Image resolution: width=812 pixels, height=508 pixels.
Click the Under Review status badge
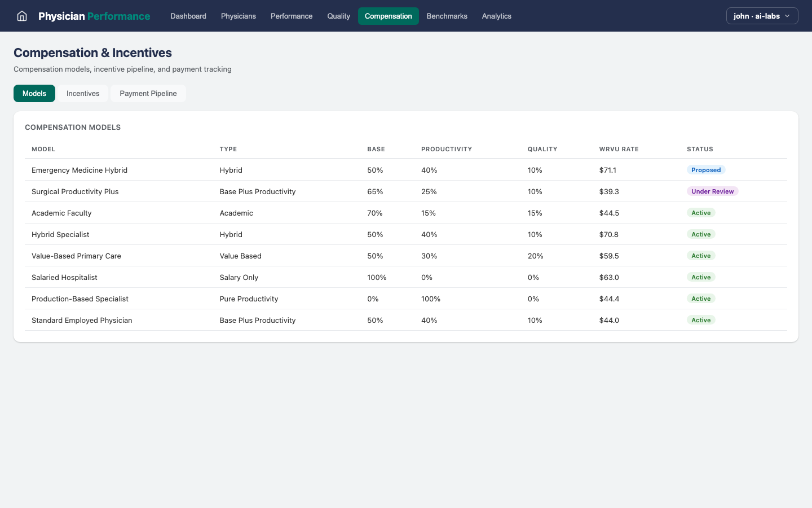tap(712, 191)
